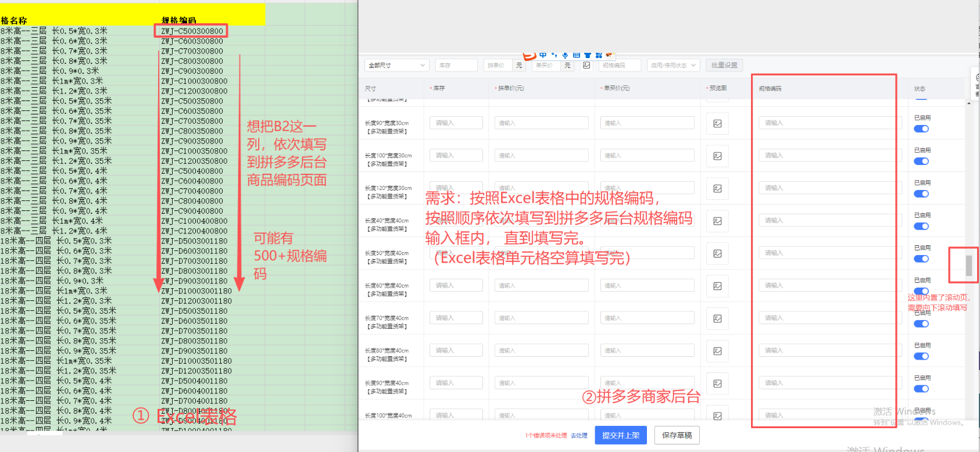The image size is (980, 452).
Task: Toggle the status switch for 长度120*宽度30cm row
Action: 921,194
